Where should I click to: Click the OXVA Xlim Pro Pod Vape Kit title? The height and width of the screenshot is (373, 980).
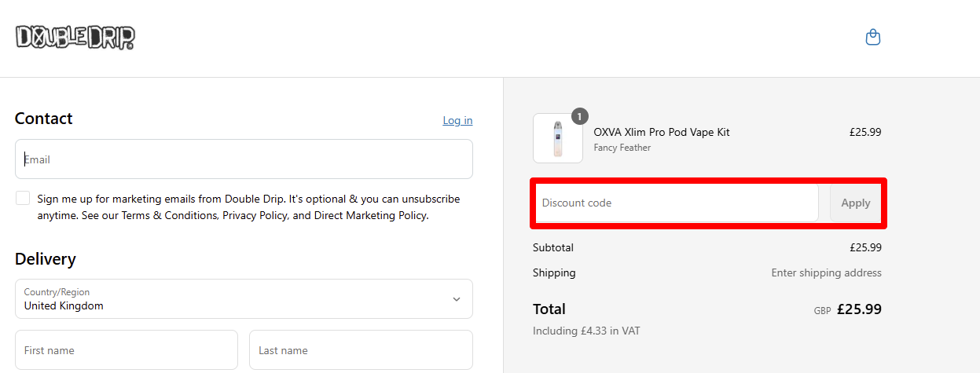(662, 132)
